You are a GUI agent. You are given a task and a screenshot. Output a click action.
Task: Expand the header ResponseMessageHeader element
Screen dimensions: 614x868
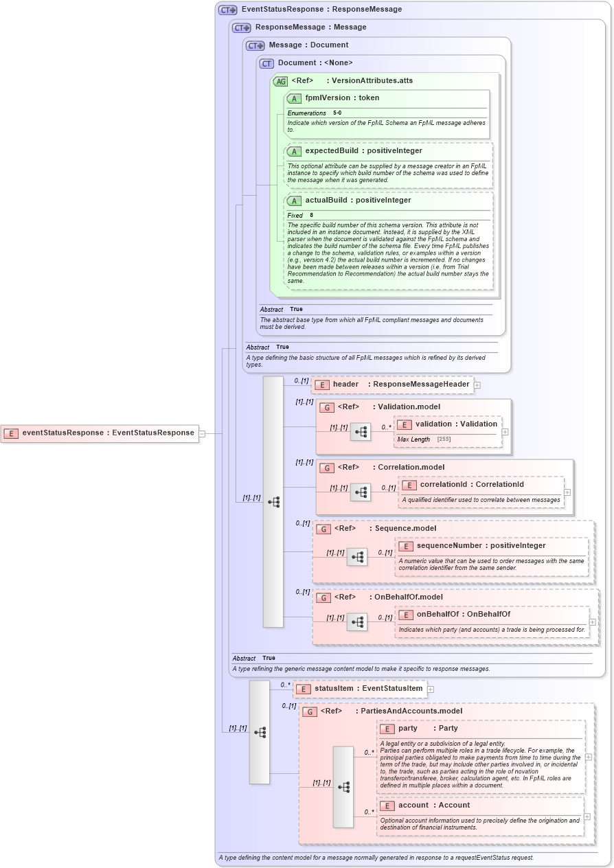tap(477, 385)
